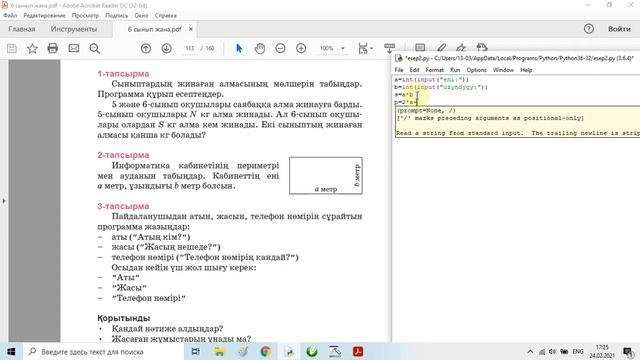Open File Explorer from the taskbar
Image resolution: width=640 pixels, height=360 pixels.
[x=219, y=351]
